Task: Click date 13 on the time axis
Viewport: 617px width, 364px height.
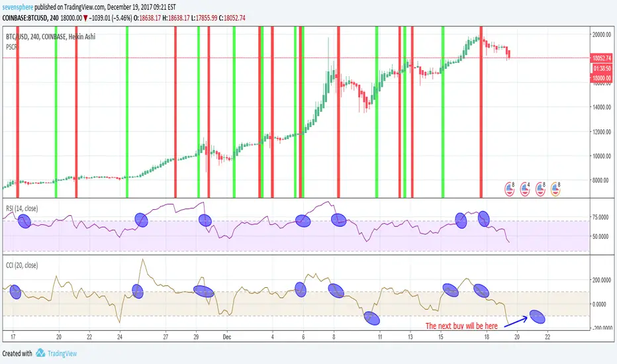Action: 410,337
